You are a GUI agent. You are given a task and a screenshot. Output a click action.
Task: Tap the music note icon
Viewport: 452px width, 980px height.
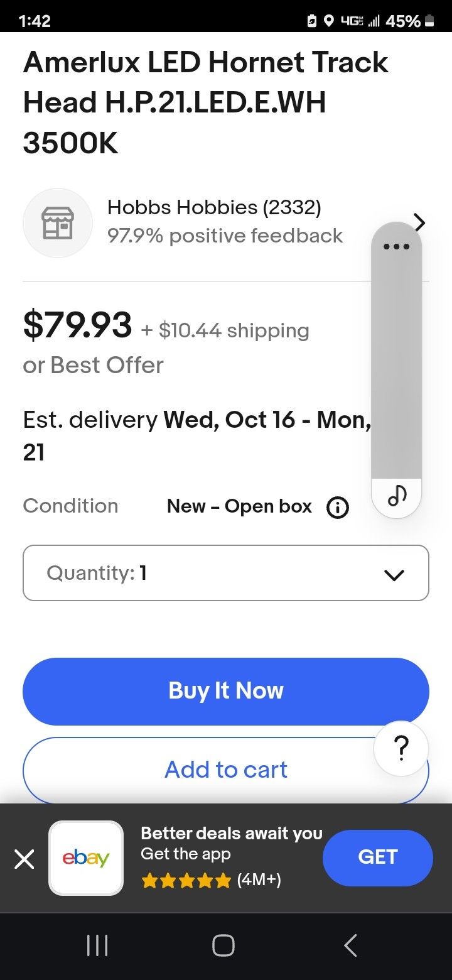[x=397, y=496]
